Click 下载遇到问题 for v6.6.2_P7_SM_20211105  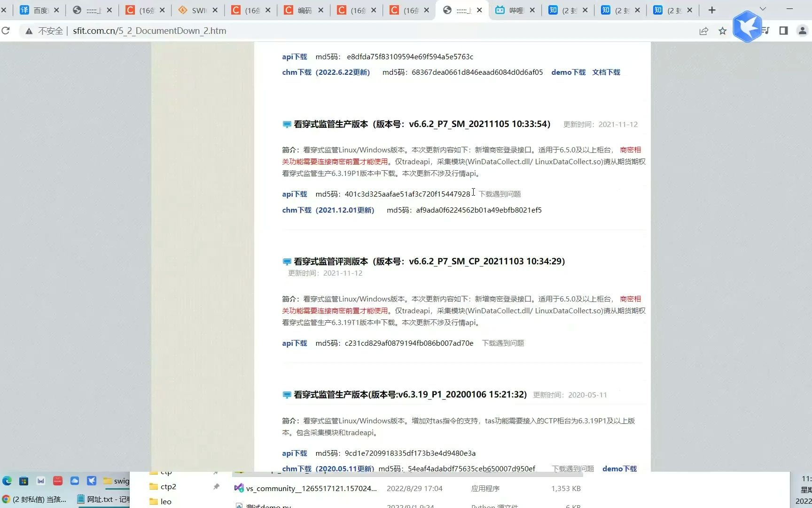pyautogui.click(x=500, y=194)
